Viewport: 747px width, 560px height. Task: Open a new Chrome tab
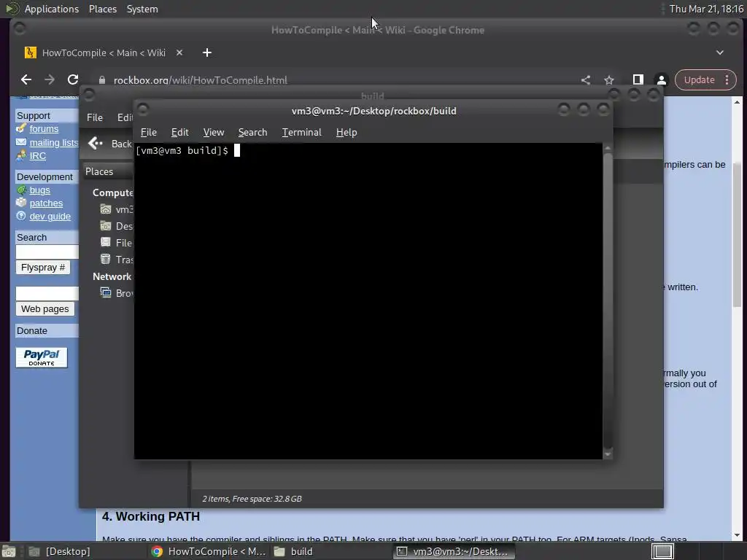pos(206,52)
